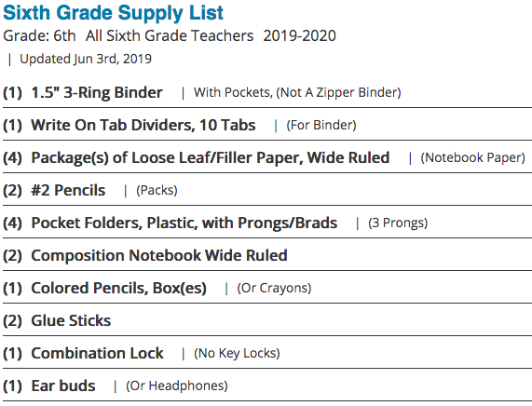Click the Updated Jun 3rd, 2019 text
The height and width of the screenshot is (406, 532).
coord(86,59)
